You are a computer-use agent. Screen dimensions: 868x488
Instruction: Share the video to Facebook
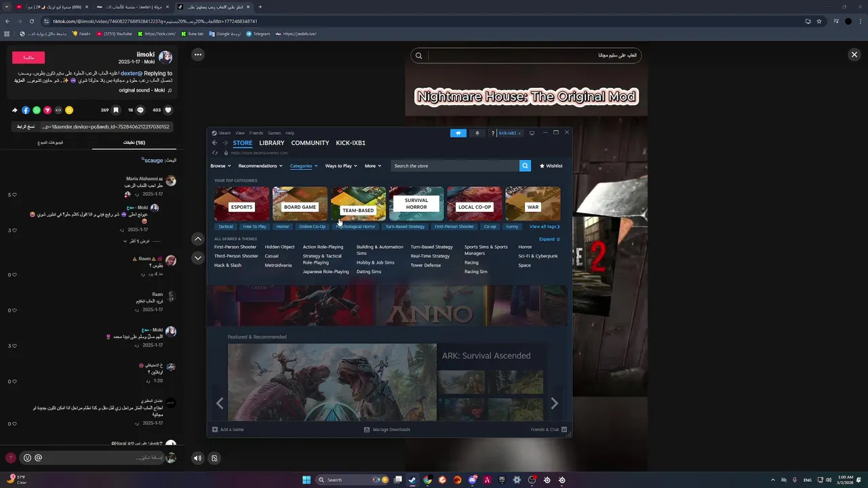(26, 110)
